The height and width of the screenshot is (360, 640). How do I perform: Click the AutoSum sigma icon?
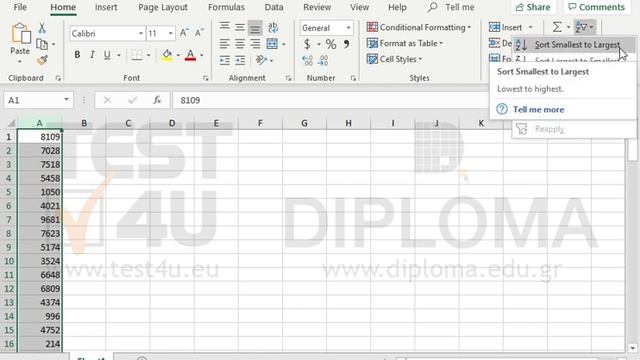coord(557,27)
